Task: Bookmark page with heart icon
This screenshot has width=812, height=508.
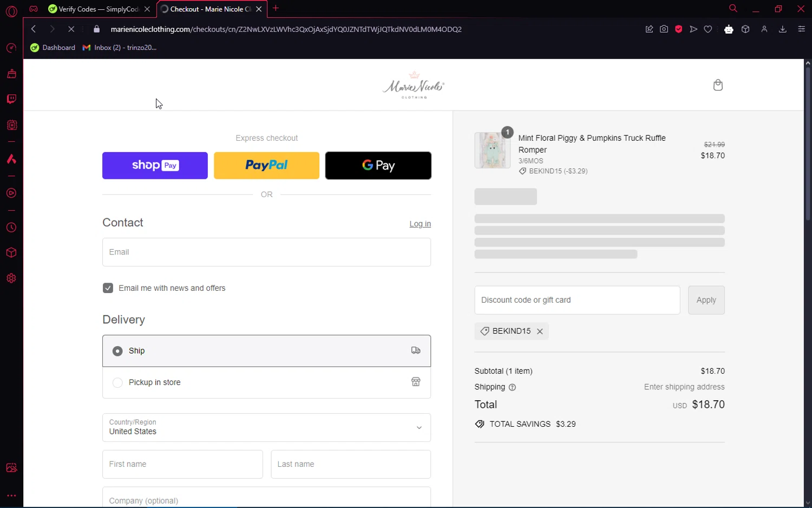Action: pos(708,29)
